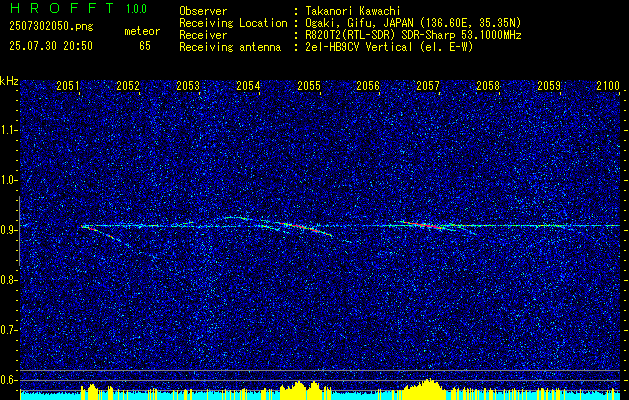Click the 0.6 kHz axis tick label
The image size is (629, 400).
(x=7, y=380)
